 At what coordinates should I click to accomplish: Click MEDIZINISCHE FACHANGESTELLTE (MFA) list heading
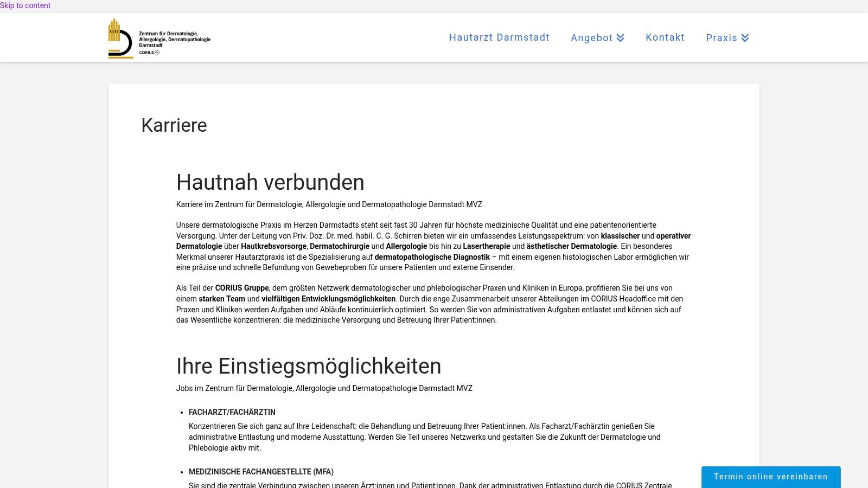[261, 472]
